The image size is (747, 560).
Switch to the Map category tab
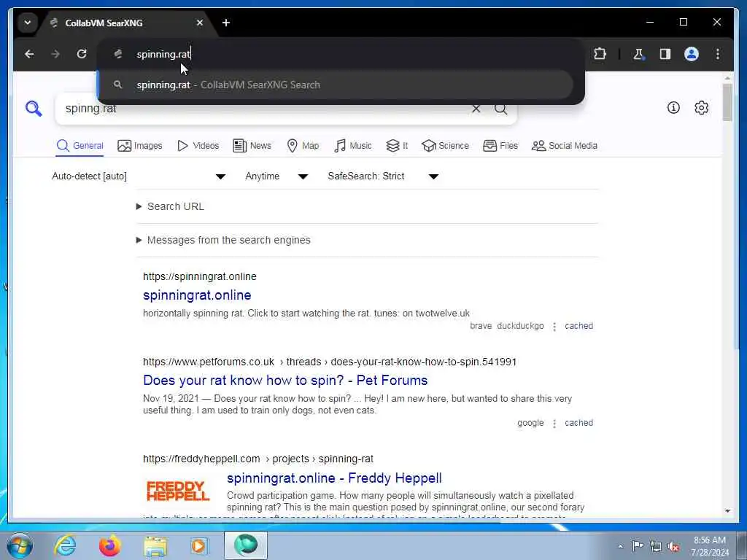click(303, 146)
